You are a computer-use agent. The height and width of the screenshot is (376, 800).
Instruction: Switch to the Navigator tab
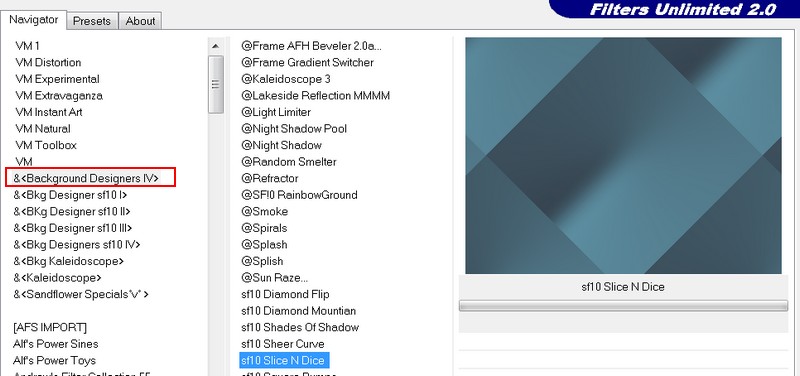click(34, 20)
